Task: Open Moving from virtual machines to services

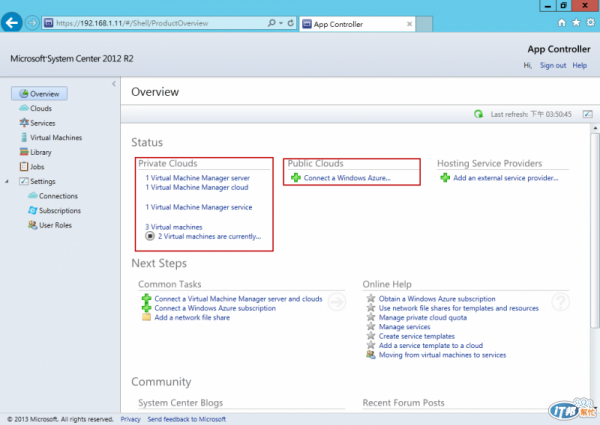Action: (x=442, y=355)
